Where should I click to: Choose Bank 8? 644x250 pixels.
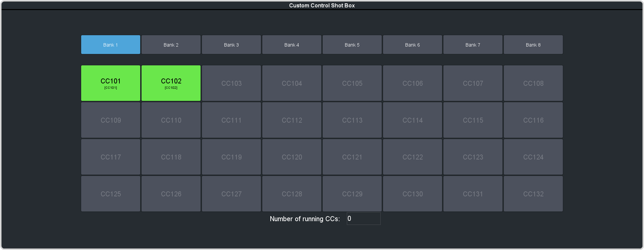(533, 45)
